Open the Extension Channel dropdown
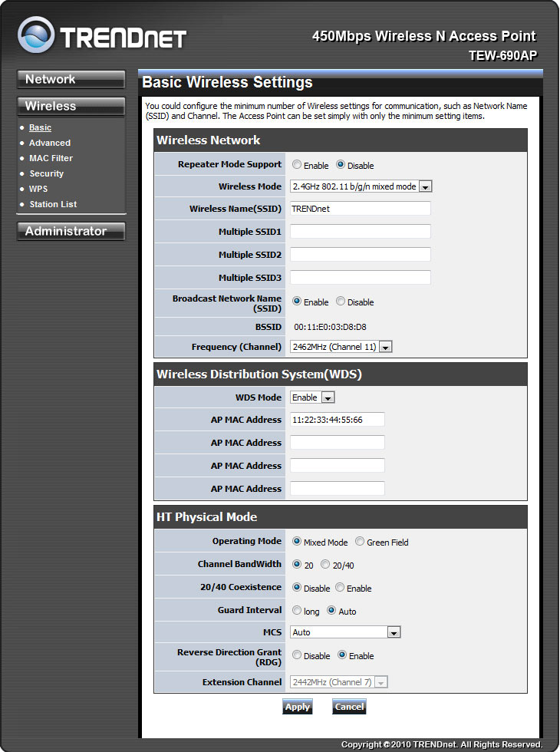 [x=339, y=682]
